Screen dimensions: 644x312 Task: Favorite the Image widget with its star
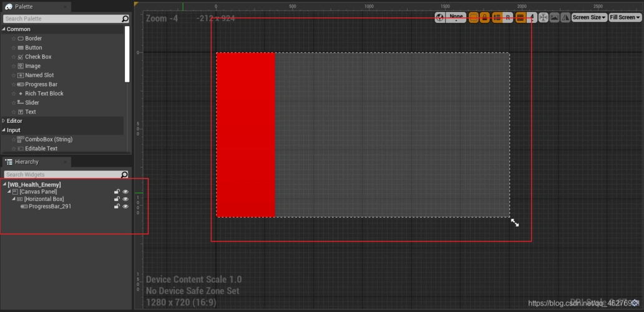14,66
